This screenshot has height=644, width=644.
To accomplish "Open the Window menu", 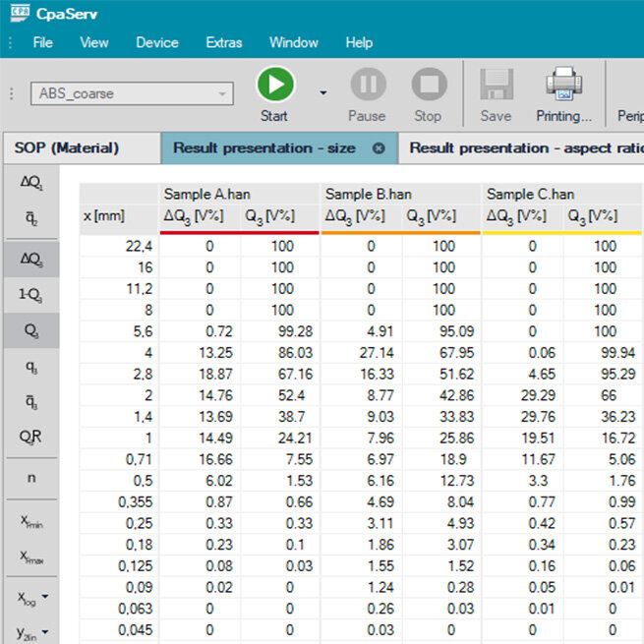I will pos(294,42).
